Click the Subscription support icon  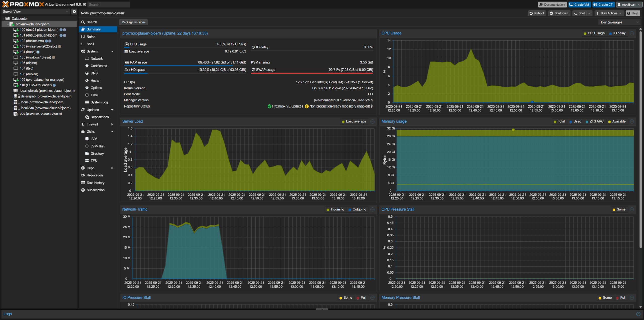click(83, 190)
